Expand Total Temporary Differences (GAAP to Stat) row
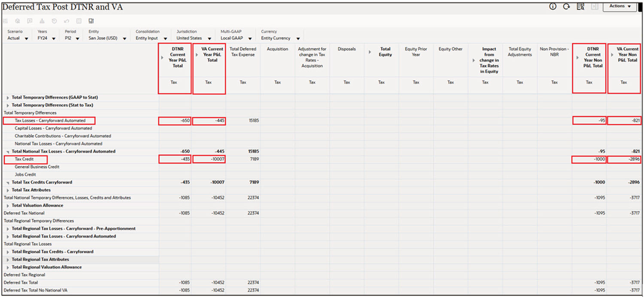The height and width of the screenshot is (297, 644). (x=7, y=97)
